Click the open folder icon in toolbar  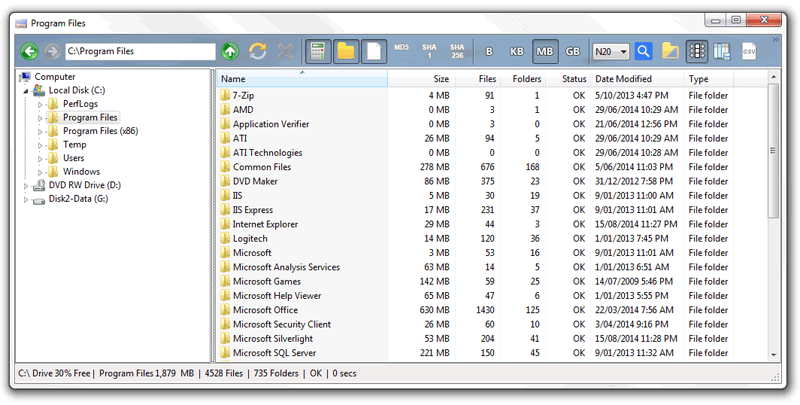coord(670,51)
